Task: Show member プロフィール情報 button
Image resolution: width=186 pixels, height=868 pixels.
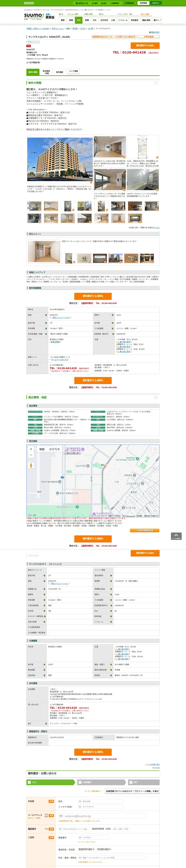Action: click(132, 791)
